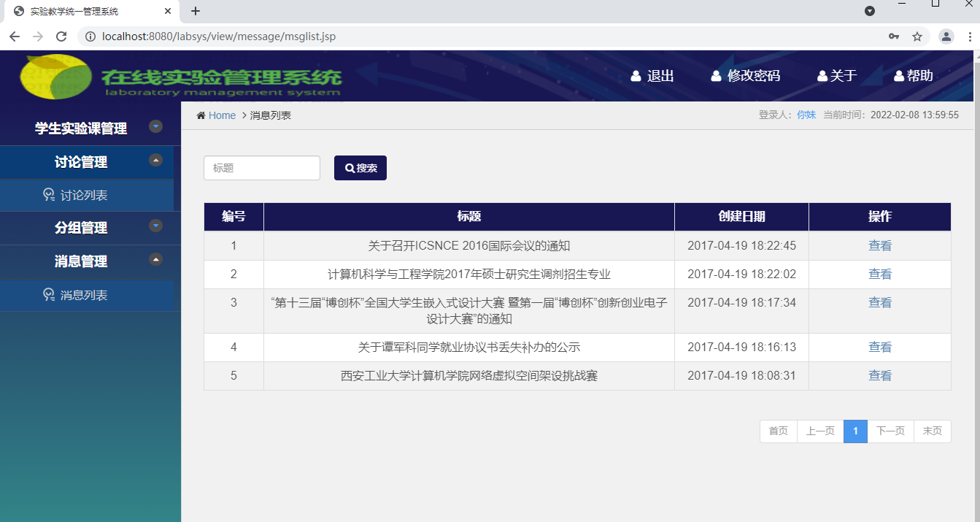Open the saved passwords key icon
The width and height of the screenshot is (980, 522).
click(x=894, y=37)
